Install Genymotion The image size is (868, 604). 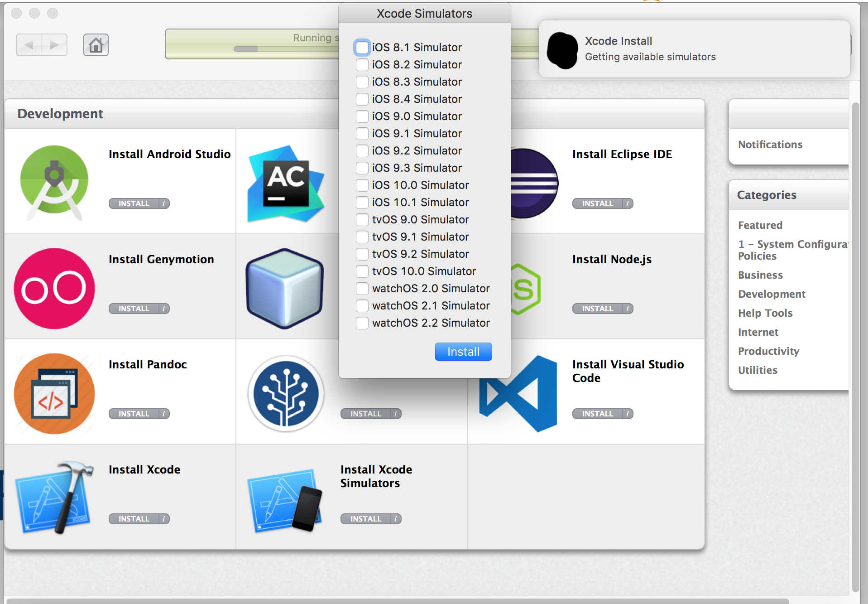tap(134, 309)
